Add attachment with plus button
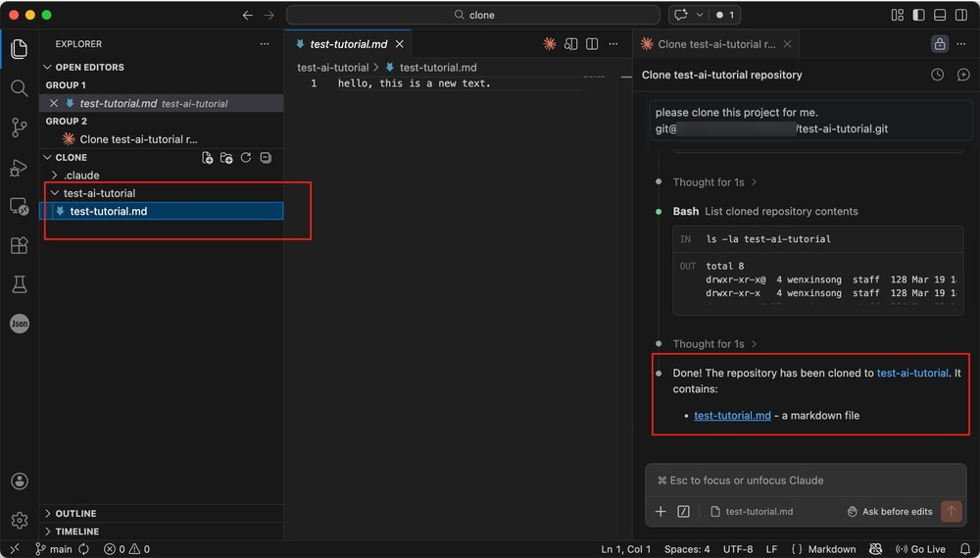The height and width of the screenshot is (558, 980). 660,511
